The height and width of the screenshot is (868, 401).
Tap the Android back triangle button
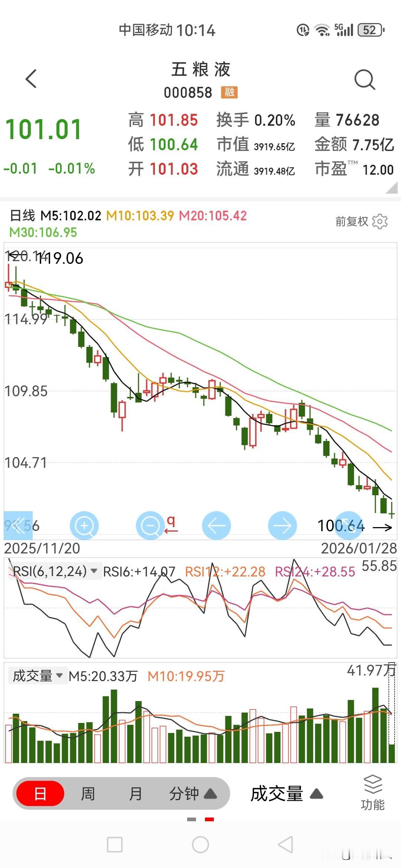[286, 845]
